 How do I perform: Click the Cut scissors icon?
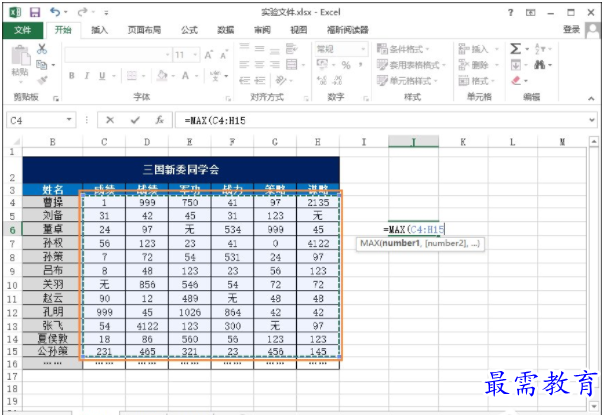tap(42, 49)
